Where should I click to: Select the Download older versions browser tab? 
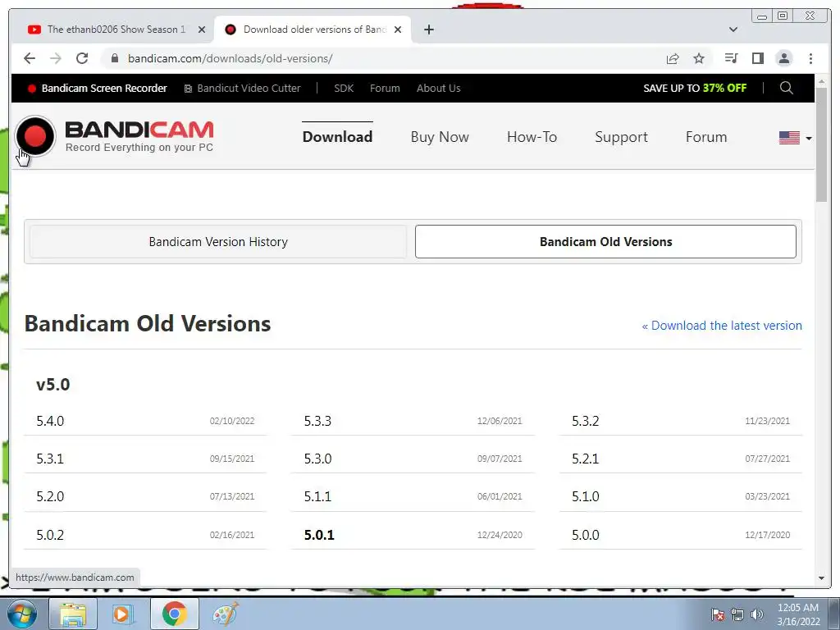(x=313, y=30)
